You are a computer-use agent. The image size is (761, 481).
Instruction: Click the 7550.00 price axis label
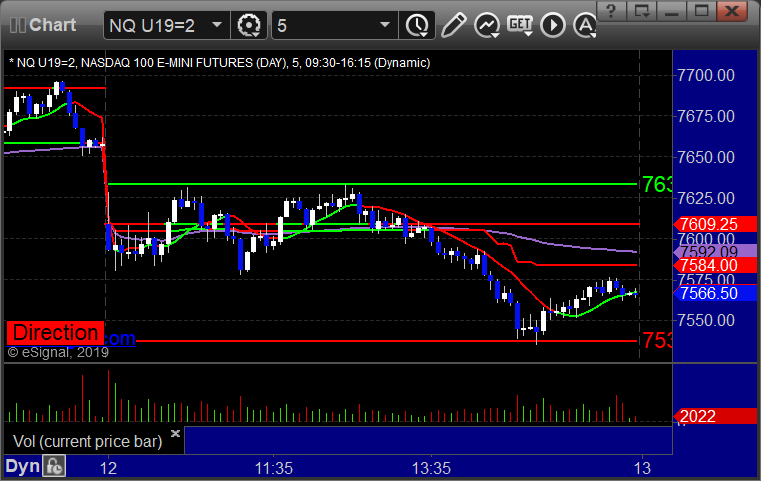click(706, 320)
